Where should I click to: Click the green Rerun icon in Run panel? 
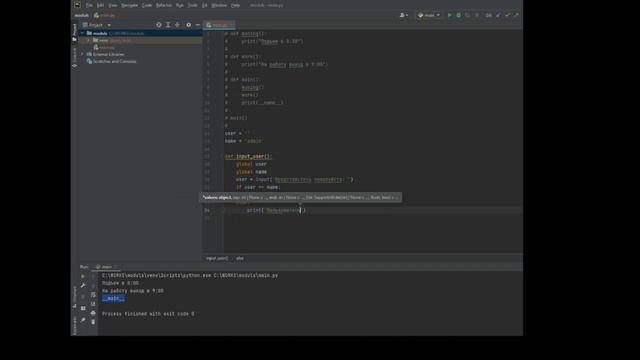(83, 276)
